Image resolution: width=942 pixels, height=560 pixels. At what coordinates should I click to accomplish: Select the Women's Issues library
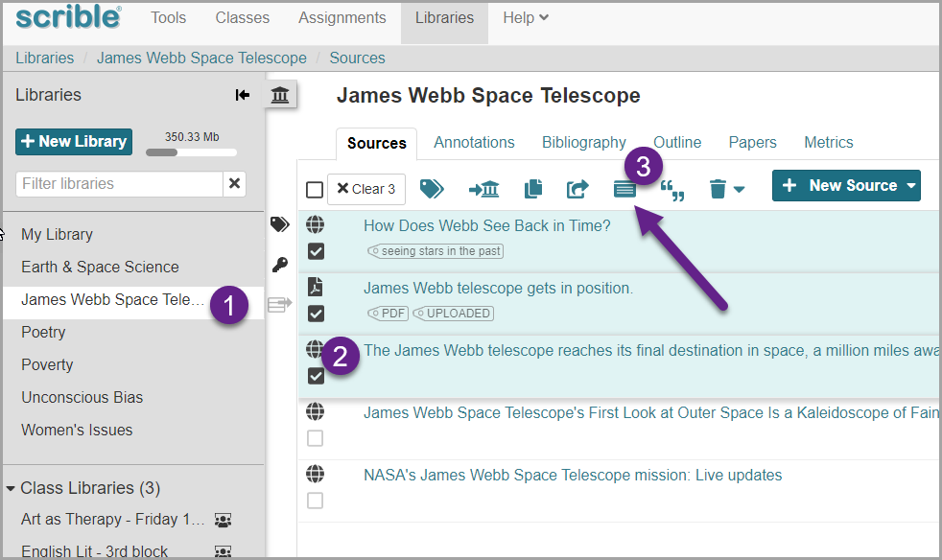pyautogui.click(x=77, y=431)
